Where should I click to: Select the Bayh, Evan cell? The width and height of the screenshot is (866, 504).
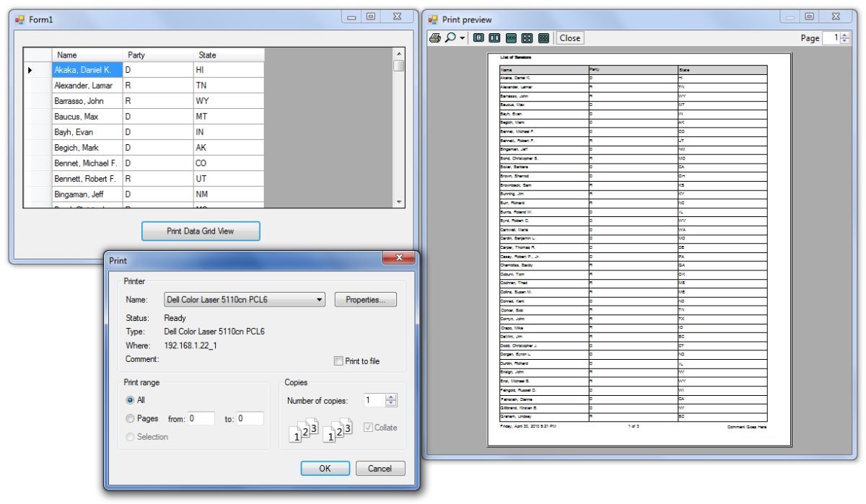pyautogui.click(x=87, y=132)
